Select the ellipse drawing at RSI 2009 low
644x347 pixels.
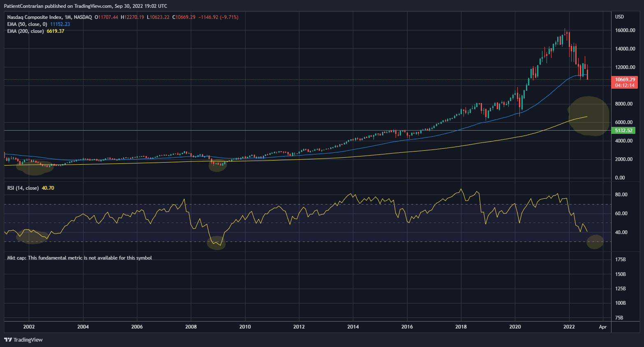point(216,242)
